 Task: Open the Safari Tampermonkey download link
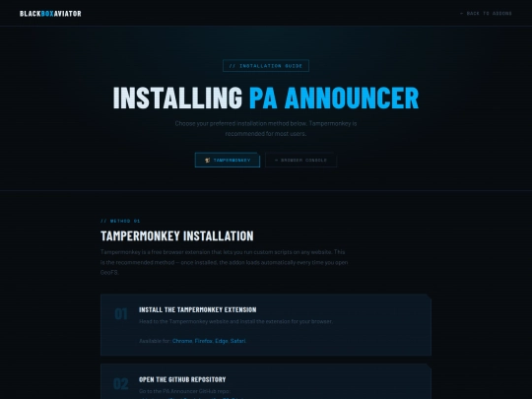pos(237,341)
